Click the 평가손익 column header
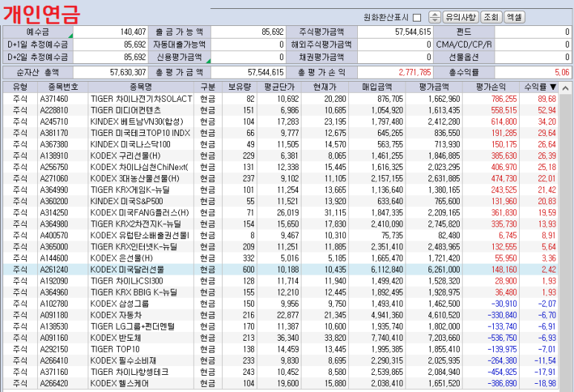 (x=491, y=87)
